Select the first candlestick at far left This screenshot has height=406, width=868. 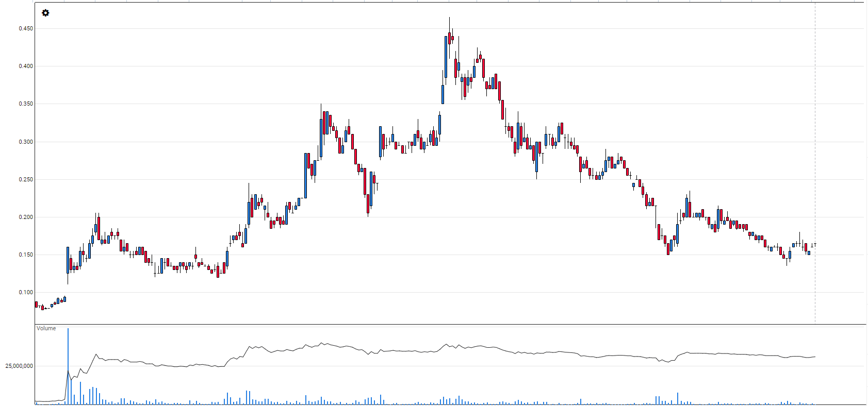tap(36, 304)
